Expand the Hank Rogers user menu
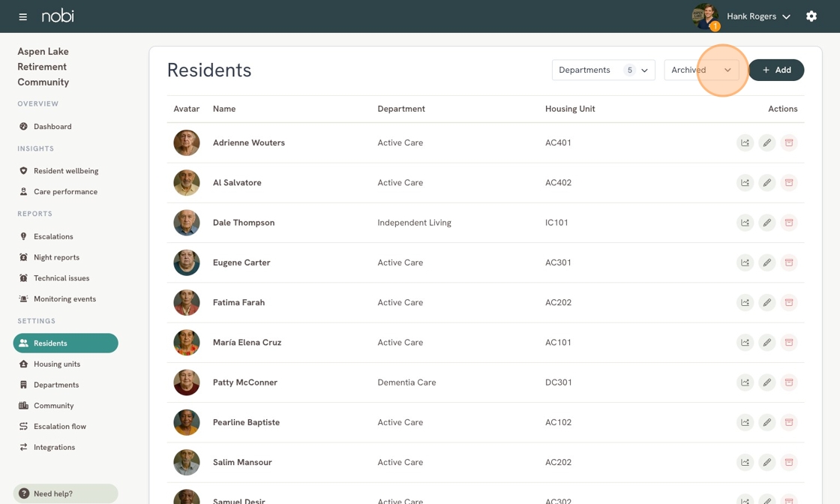The image size is (840, 504). click(x=758, y=16)
